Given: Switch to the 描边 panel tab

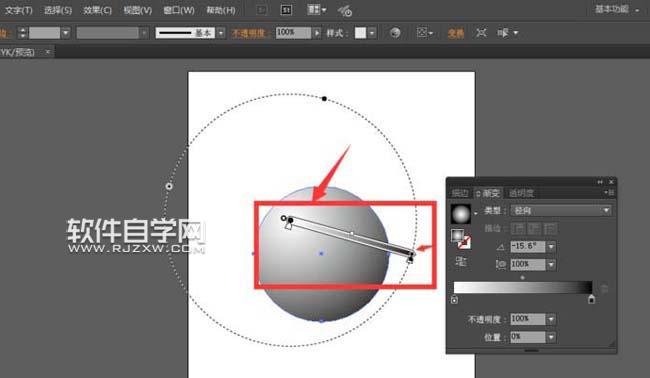Looking at the screenshot, I should 460,193.
